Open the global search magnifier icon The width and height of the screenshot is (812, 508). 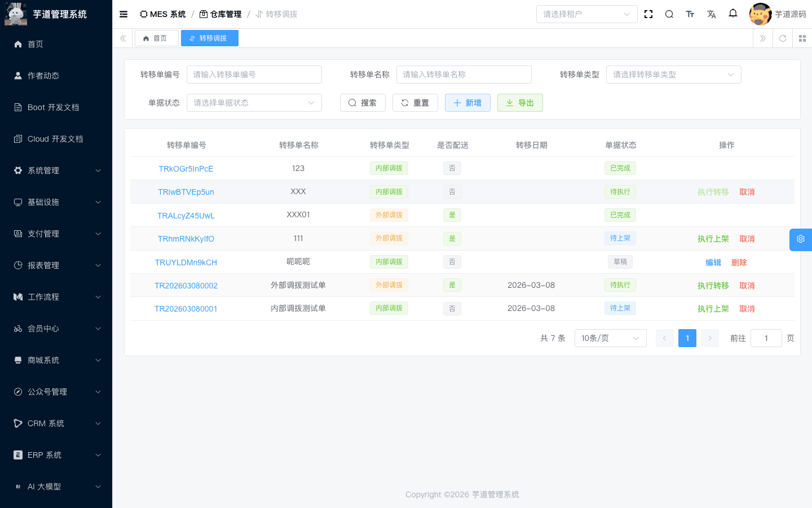click(x=669, y=14)
